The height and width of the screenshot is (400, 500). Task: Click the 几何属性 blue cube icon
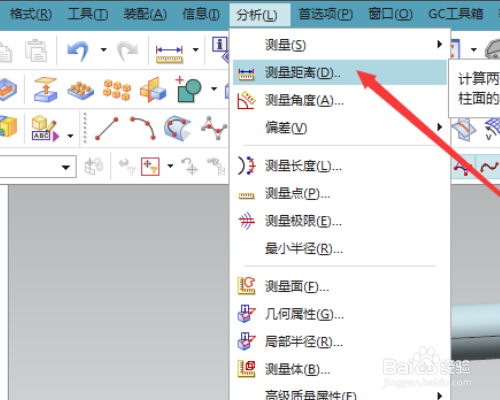[x=246, y=314]
